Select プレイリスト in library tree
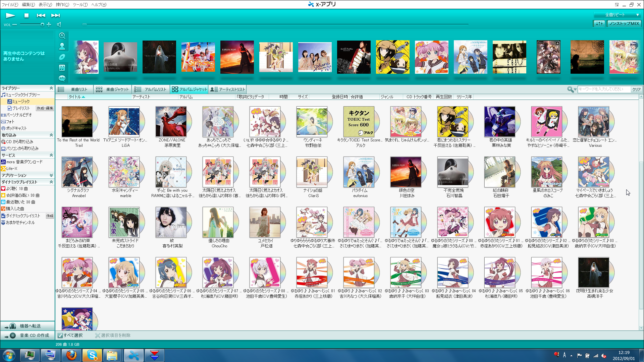Screen dimensions: 644x362 coord(21,108)
